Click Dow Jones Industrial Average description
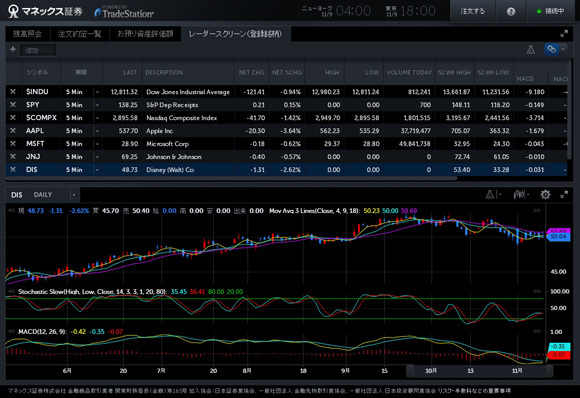The height and width of the screenshot is (398, 580). (x=188, y=92)
